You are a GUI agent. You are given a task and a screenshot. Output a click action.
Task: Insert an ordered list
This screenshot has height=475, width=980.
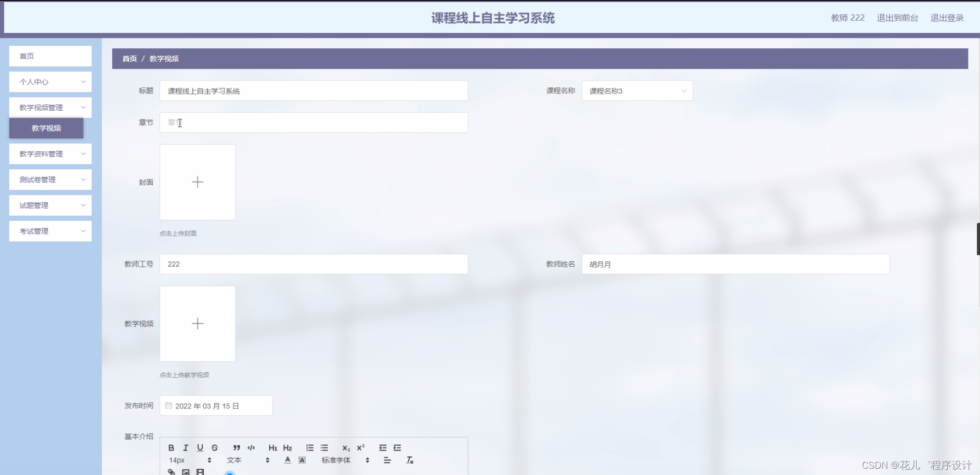[309, 447]
